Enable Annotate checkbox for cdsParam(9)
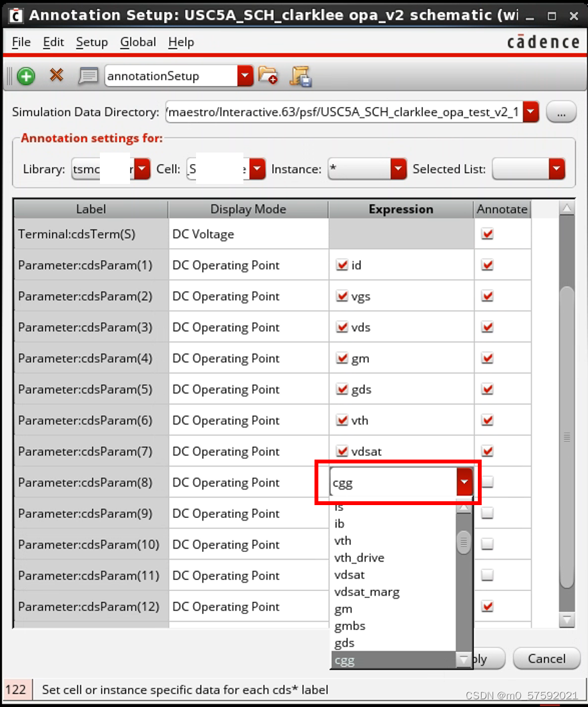 click(487, 513)
